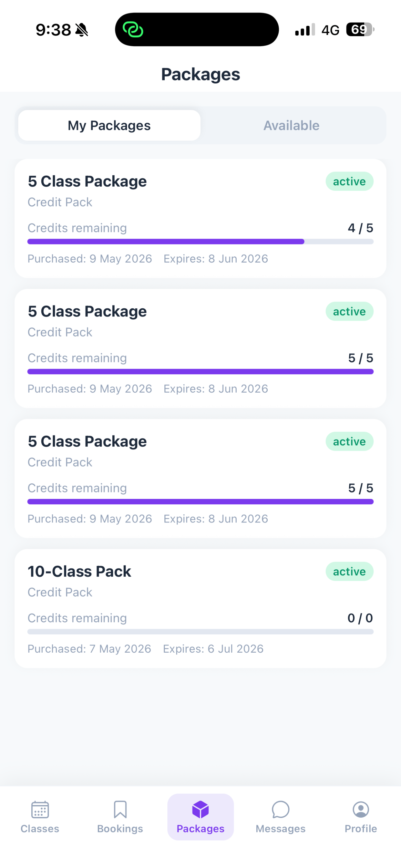Tap the Purchased: 7 May 2026 text
The image size is (401, 868).
(89, 649)
